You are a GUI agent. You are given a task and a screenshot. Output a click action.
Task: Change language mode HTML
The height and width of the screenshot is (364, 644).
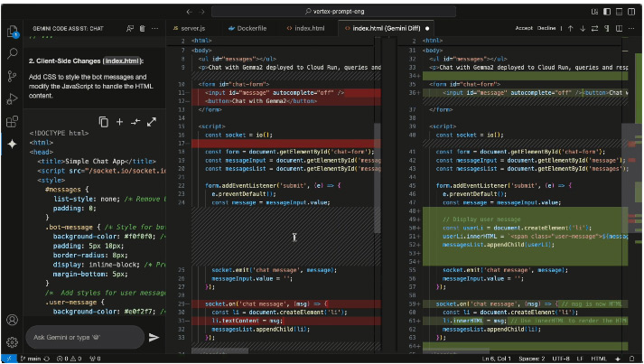pyautogui.click(x=599, y=359)
